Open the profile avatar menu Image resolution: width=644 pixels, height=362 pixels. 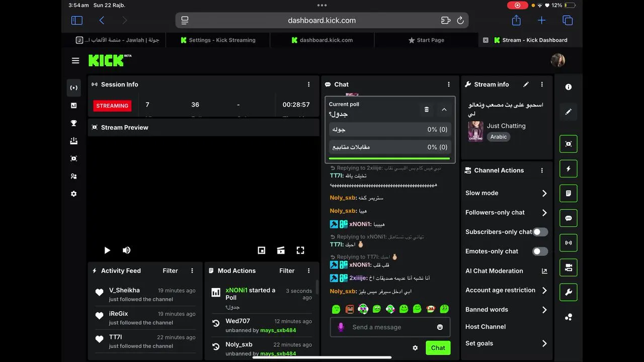[558, 60]
